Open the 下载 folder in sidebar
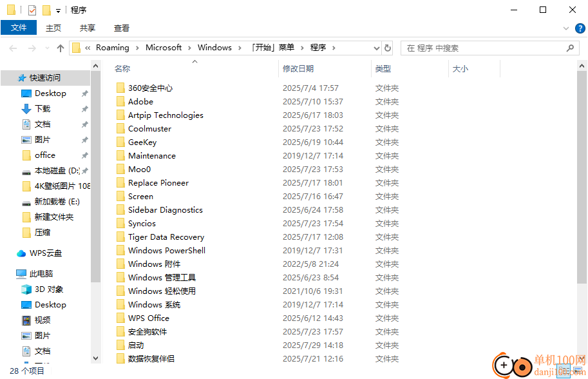 (x=43, y=109)
